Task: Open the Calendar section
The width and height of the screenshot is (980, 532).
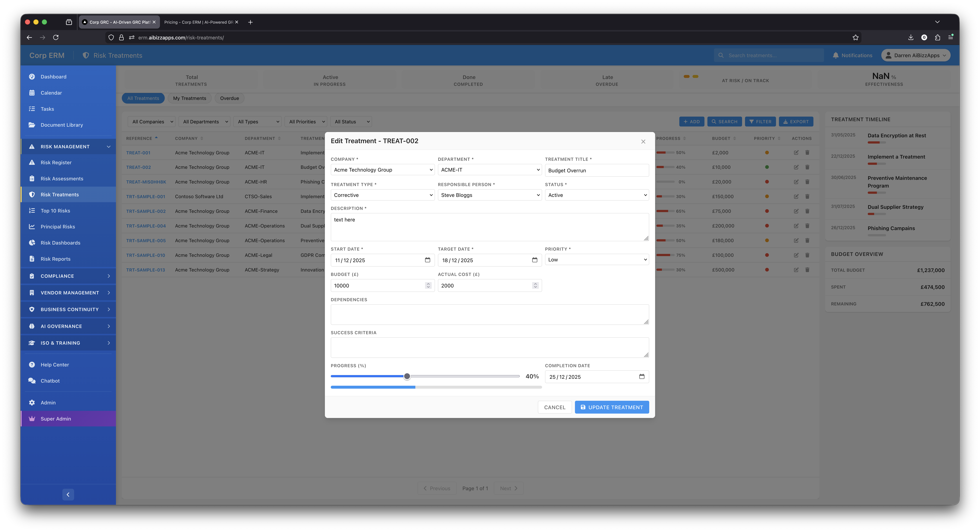Action: point(51,92)
